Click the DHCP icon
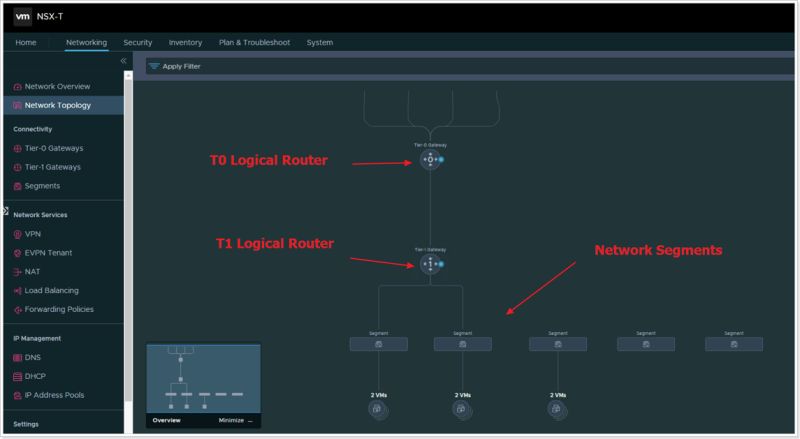The width and height of the screenshot is (800, 439). pos(17,377)
